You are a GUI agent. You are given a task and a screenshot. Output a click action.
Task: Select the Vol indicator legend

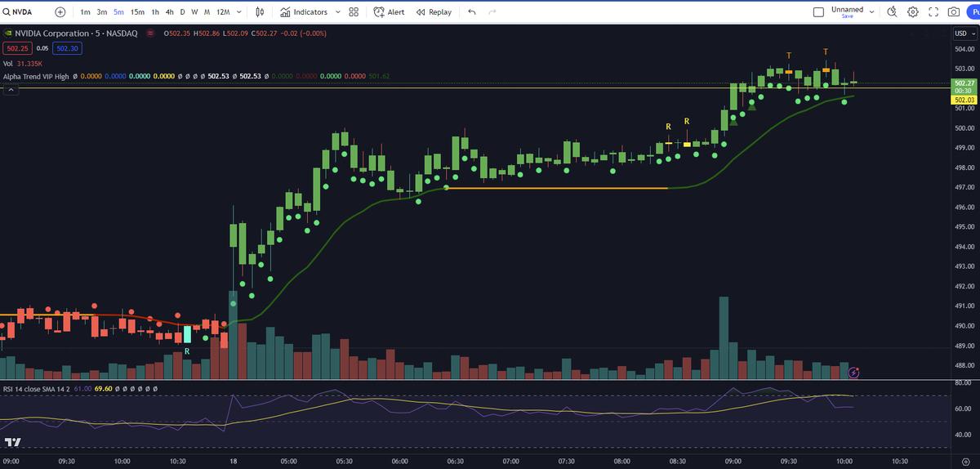pos(8,63)
